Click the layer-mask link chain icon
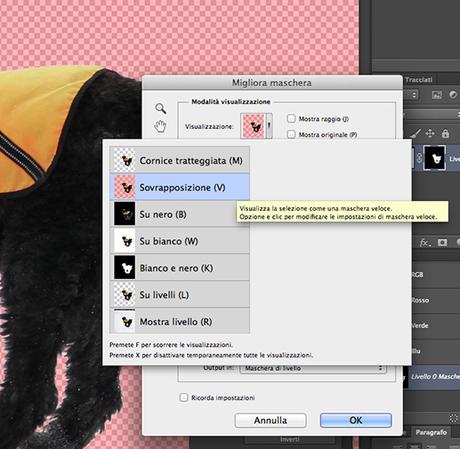This screenshot has height=449, width=460. (x=419, y=158)
